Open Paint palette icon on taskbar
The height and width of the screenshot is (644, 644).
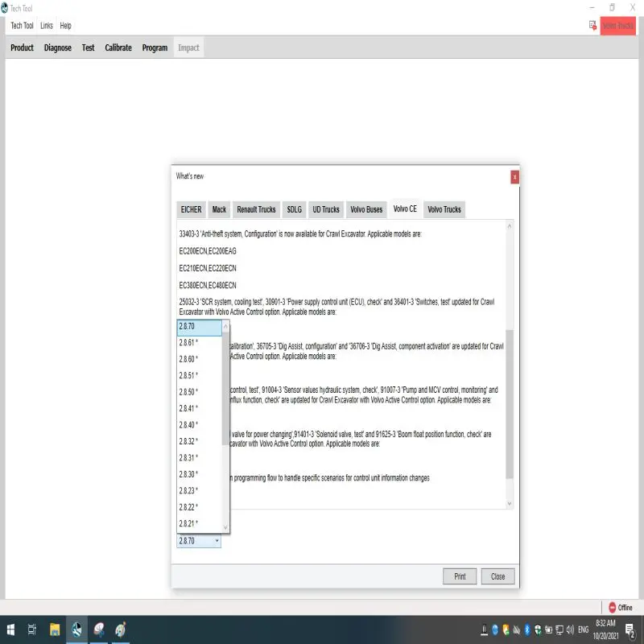120,630
